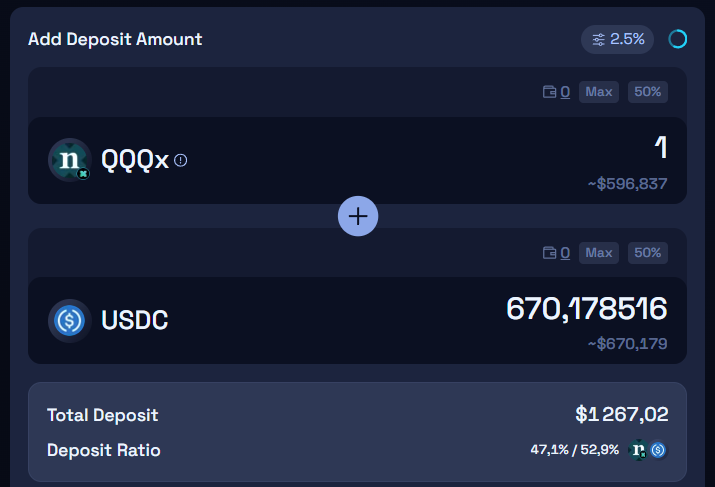Screen dimensions: 715x487
Task: Click the USDC token logo
Action: (70, 321)
